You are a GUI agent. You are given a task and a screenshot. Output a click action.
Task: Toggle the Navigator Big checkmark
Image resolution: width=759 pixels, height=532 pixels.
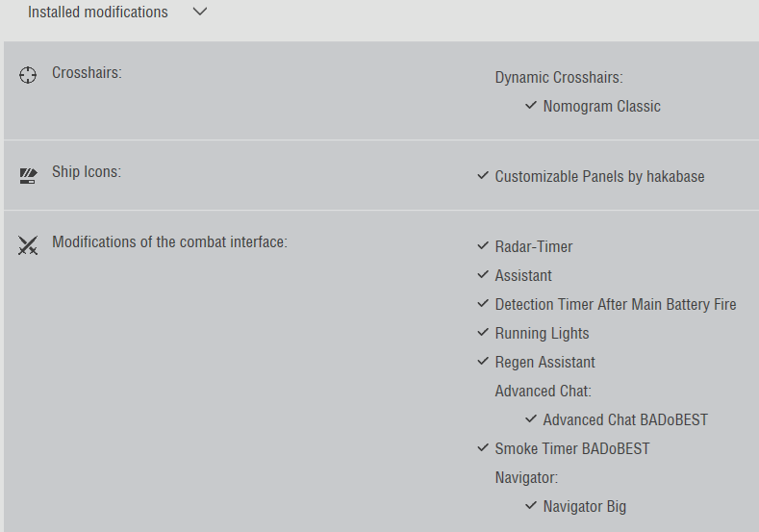[531, 506]
